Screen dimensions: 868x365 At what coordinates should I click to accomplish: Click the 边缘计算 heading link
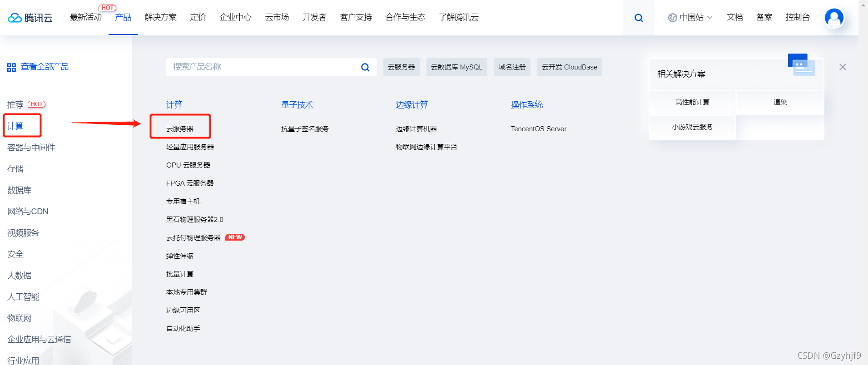[412, 105]
